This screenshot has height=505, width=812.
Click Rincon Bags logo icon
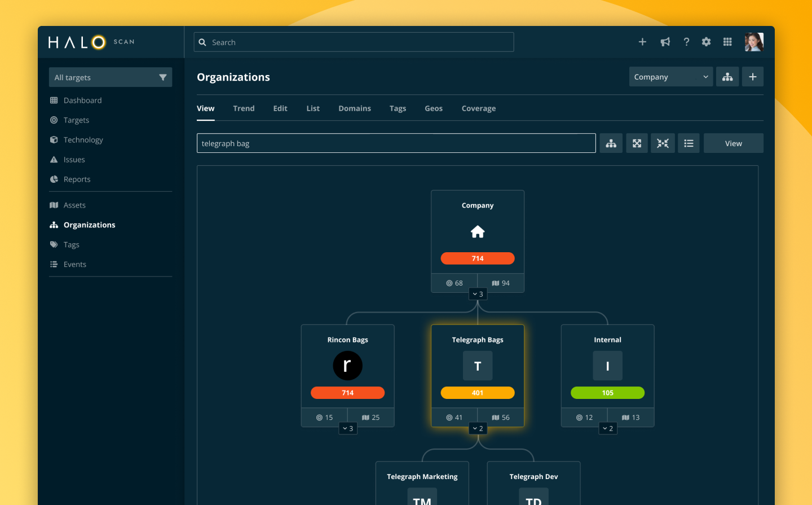point(348,366)
